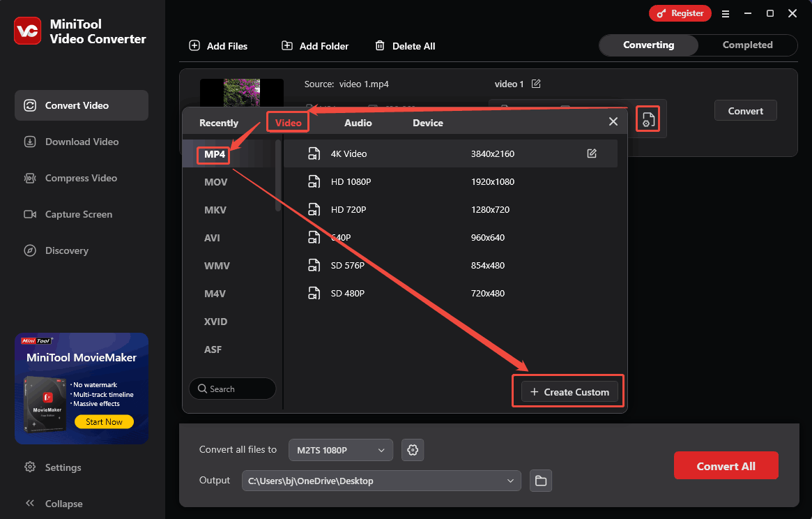
Task: Click the Register button
Action: [680, 13]
